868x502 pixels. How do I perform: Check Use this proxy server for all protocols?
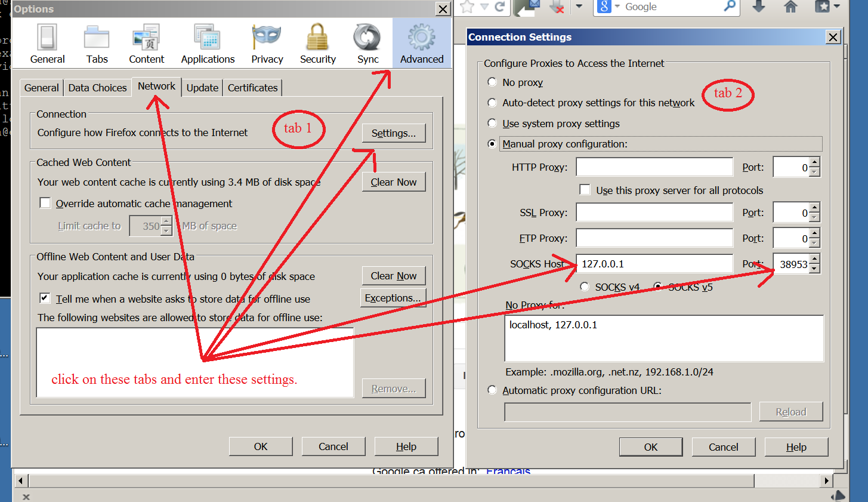point(585,189)
